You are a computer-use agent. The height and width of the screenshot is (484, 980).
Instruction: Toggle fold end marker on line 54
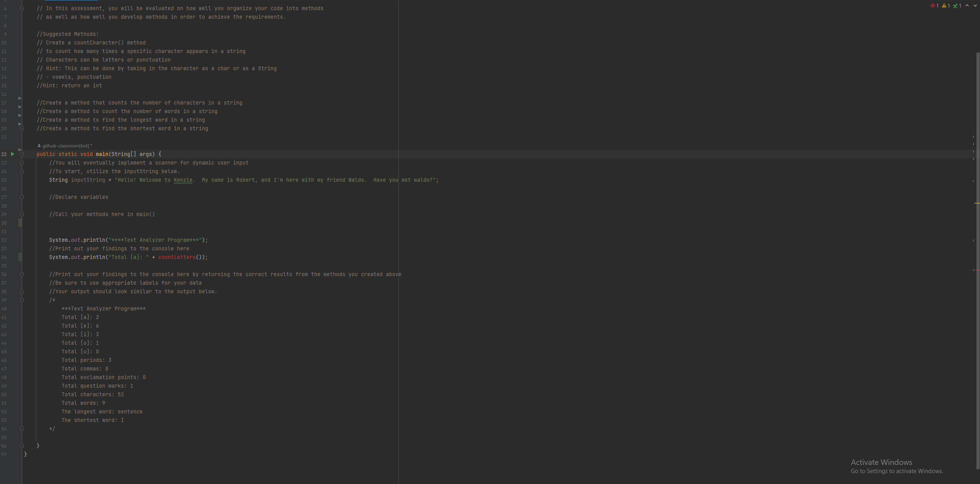(x=22, y=429)
